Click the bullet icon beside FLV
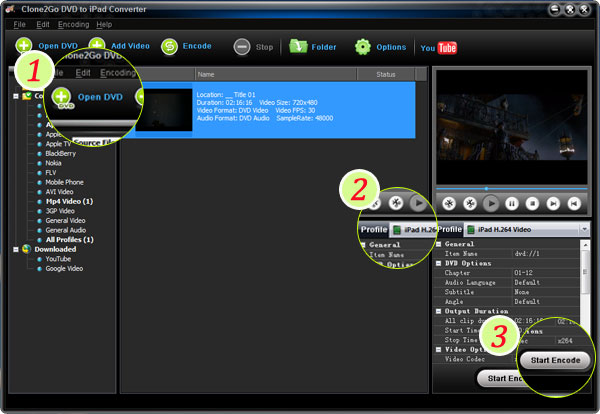This screenshot has height=414, width=600. [39, 173]
